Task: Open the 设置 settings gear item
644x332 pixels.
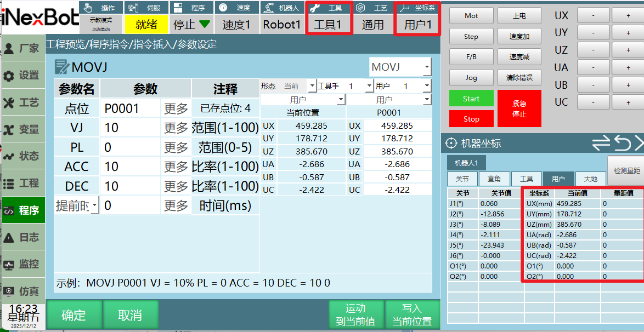Action: point(24,76)
